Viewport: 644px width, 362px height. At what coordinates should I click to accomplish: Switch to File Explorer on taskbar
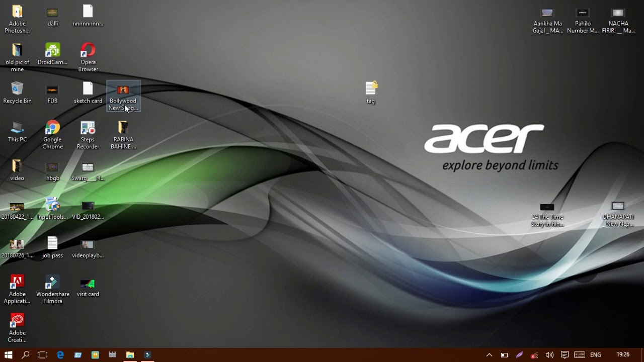[x=130, y=355]
